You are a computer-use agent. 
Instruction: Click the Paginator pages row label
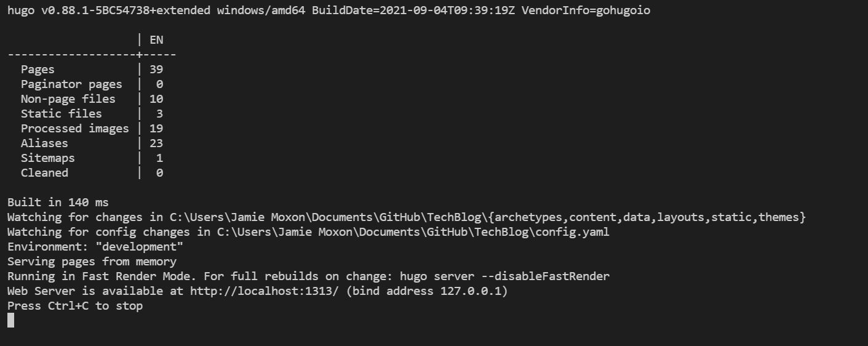[71, 84]
